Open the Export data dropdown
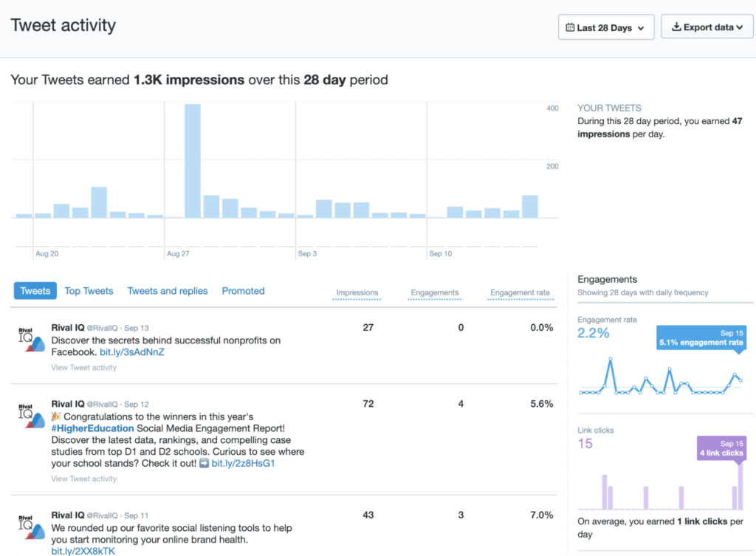Screen dimensions: 756x556 click(707, 27)
